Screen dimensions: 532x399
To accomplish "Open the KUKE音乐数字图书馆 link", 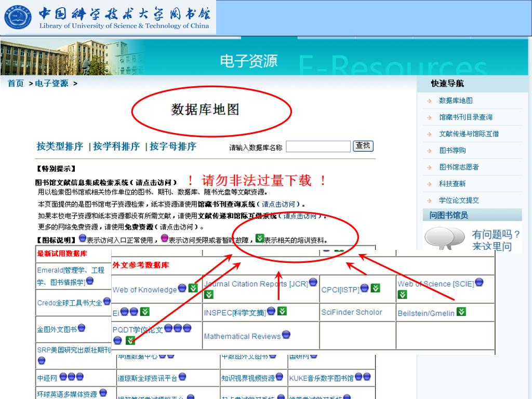I will coord(321,378).
